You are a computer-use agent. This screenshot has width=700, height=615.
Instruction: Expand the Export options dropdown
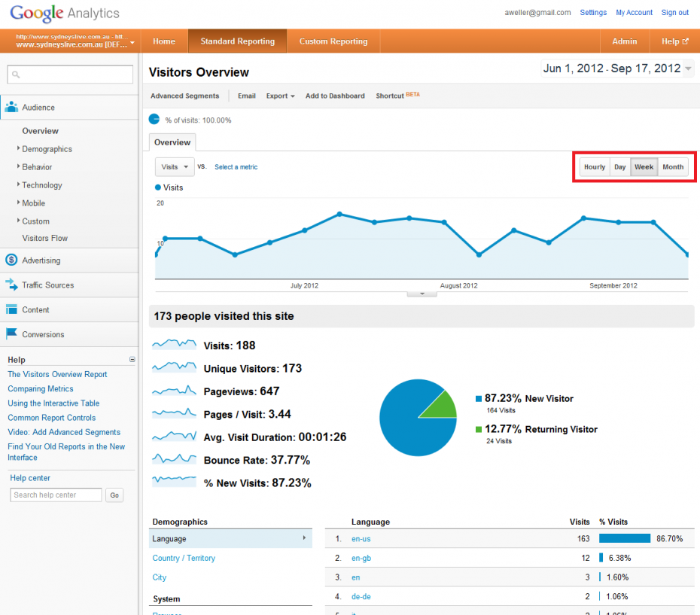point(280,96)
